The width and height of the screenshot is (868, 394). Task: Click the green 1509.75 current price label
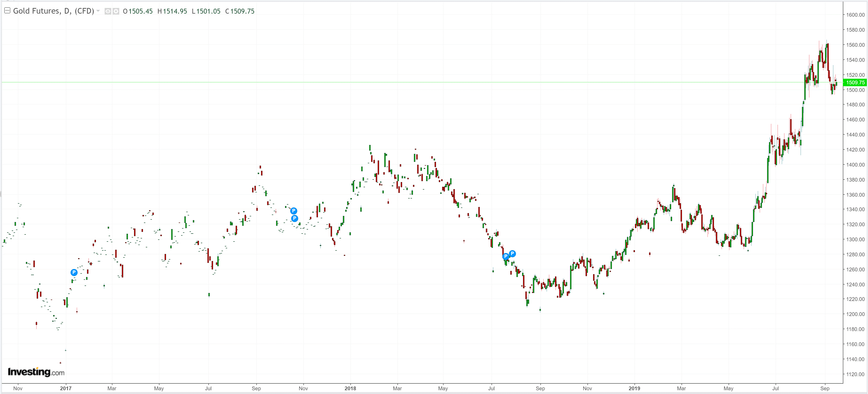pos(855,82)
